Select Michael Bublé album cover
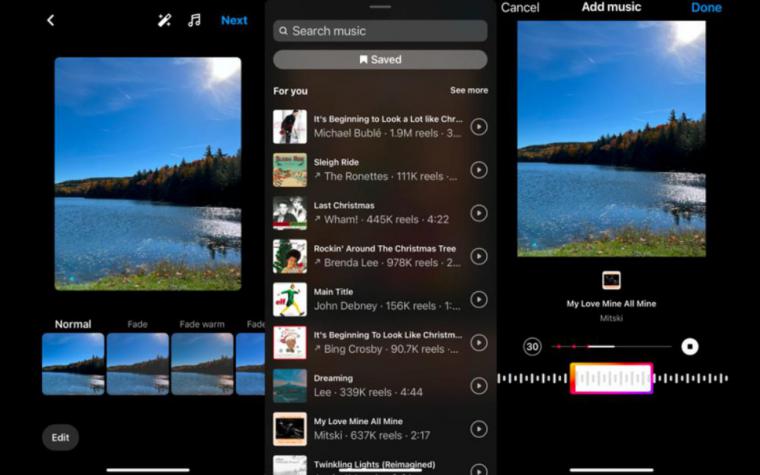Image resolution: width=760 pixels, height=475 pixels. [x=290, y=127]
